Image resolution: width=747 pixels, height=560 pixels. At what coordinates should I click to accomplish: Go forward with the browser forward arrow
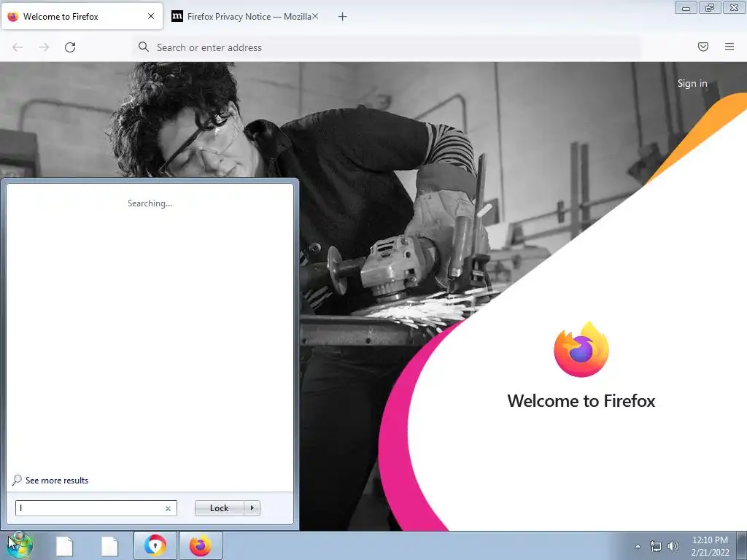tap(44, 47)
